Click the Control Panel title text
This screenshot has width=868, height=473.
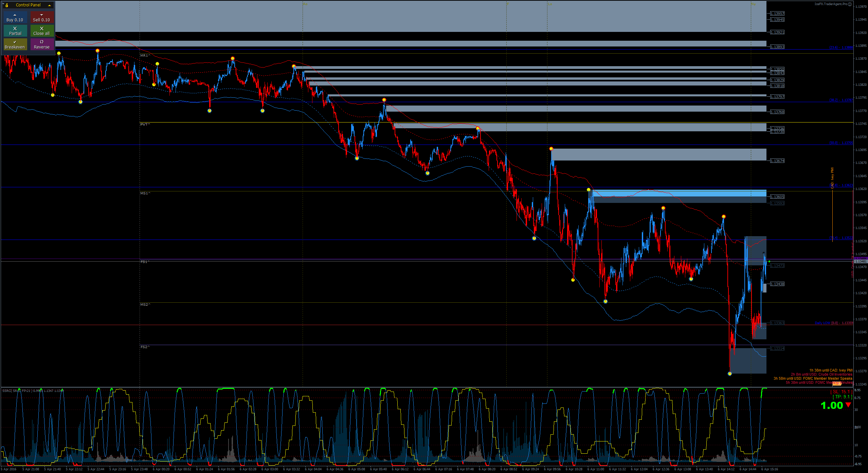point(28,5)
